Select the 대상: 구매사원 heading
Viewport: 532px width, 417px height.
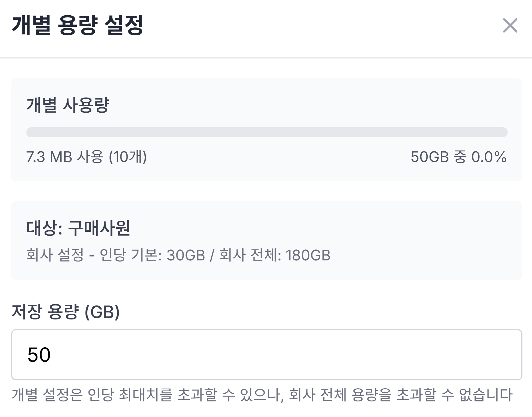pyautogui.click(x=78, y=228)
